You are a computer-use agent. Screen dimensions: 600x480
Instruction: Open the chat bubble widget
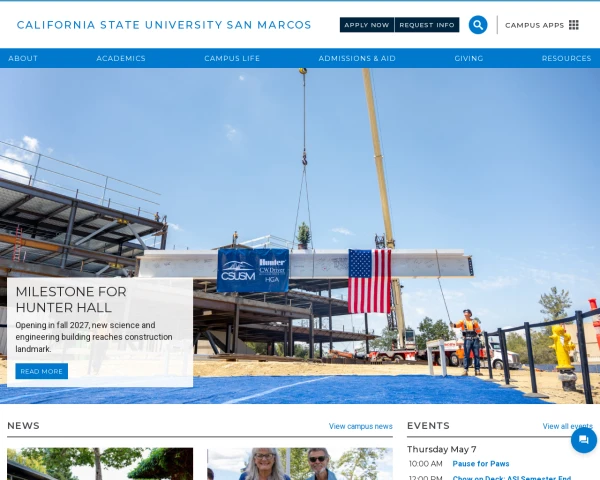click(584, 440)
